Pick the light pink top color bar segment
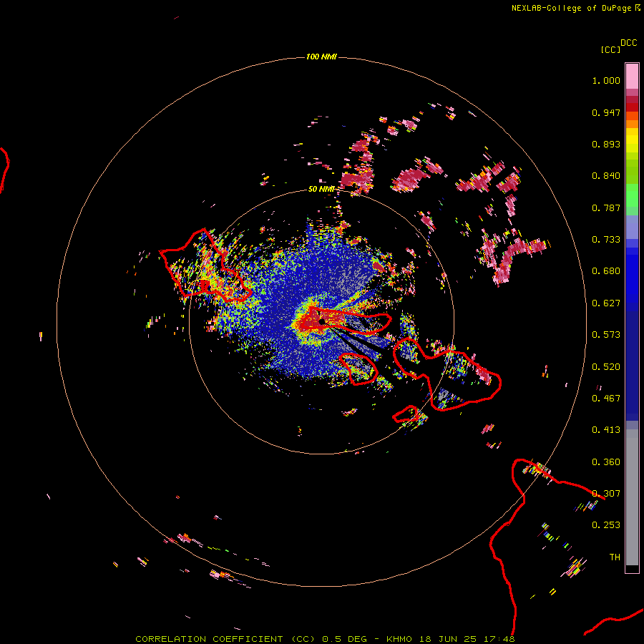The height and width of the screenshot is (644, 644). 632,77
